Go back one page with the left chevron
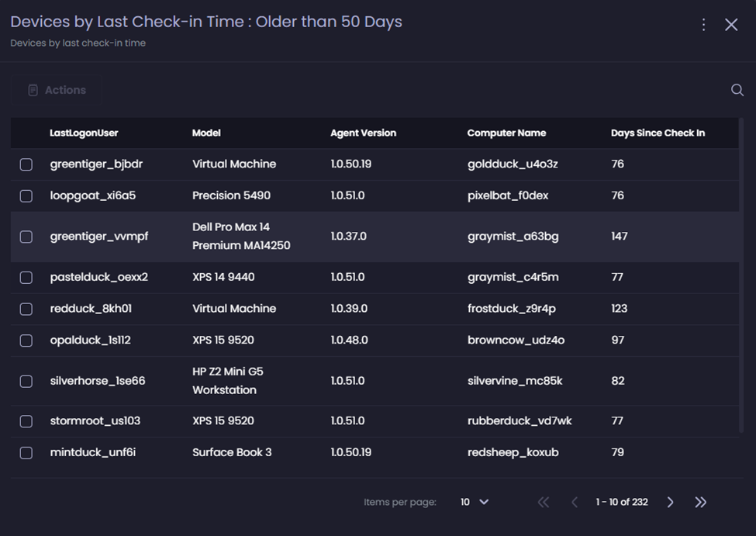Screen dimensions: 756x536 (575, 502)
